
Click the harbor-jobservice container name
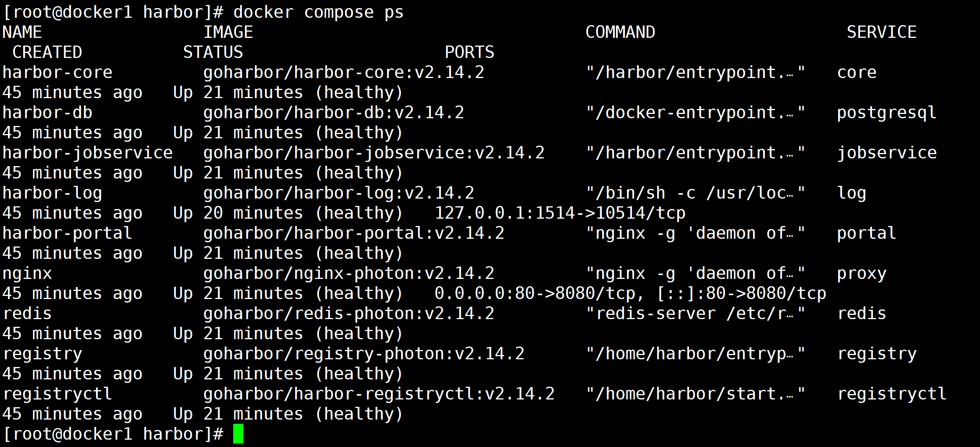tap(88, 153)
